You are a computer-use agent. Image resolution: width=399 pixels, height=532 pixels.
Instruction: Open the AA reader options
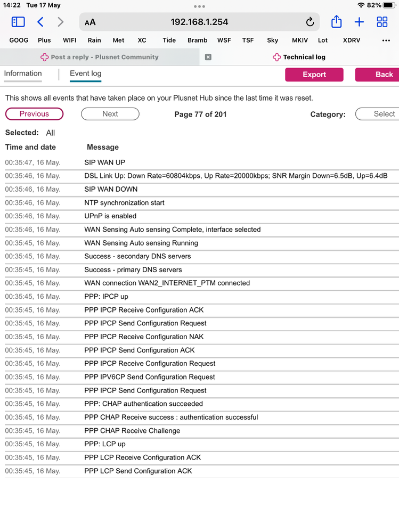pyautogui.click(x=91, y=22)
